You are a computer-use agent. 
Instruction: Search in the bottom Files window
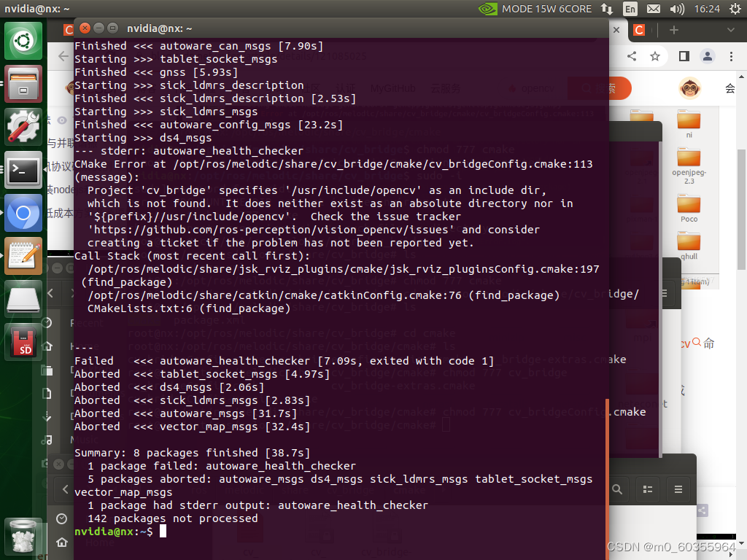click(x=617, y=489)
